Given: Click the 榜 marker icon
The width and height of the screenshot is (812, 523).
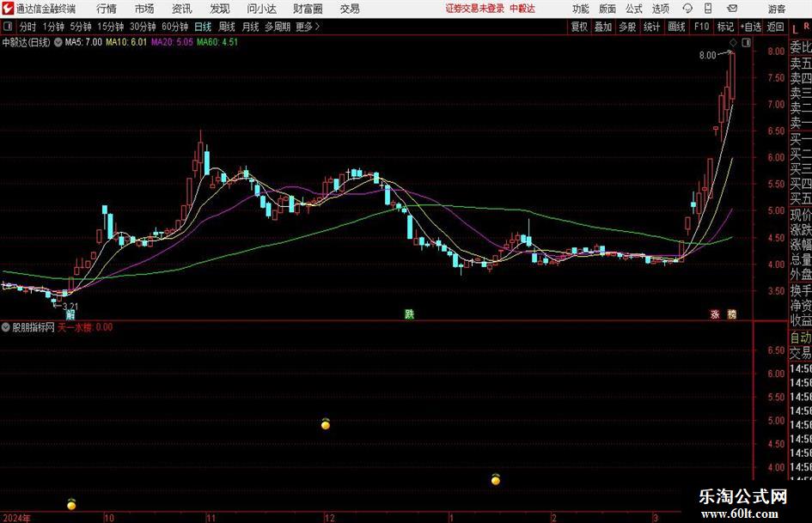Looking at the screenshot, I should pyautogui.click(x=732, y=313).
